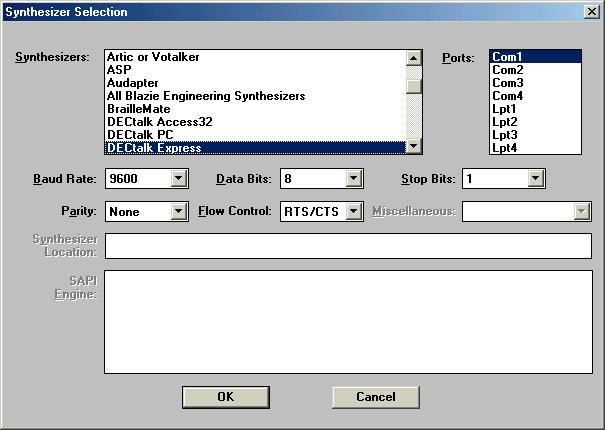605x430 pixels.
Task: Click inside the SAPI Engine list box
Action: [x=348, y=322]
